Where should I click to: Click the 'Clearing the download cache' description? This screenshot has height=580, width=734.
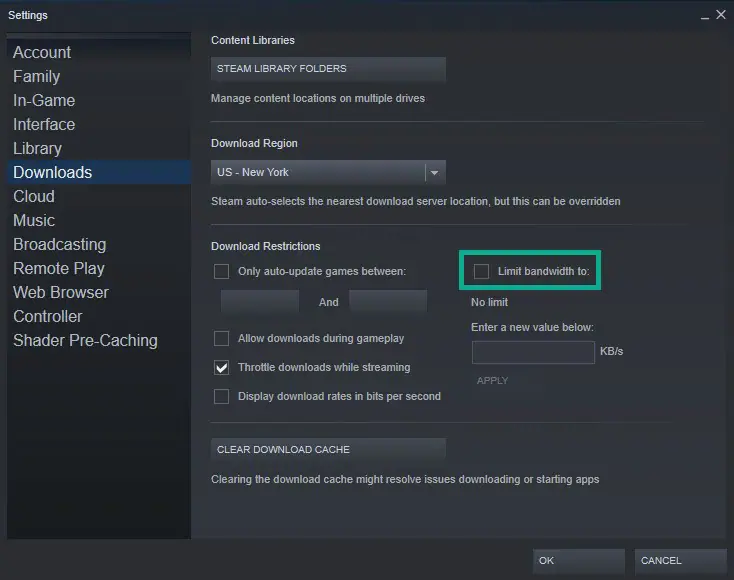coord(405,479)
